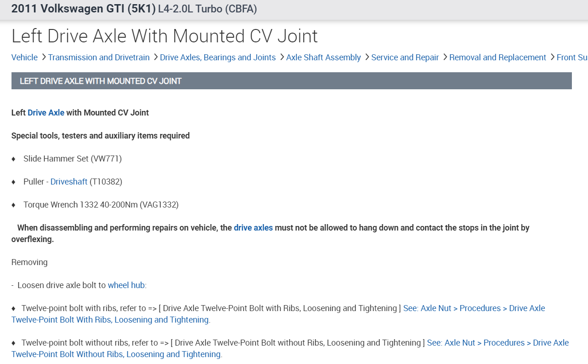588x364 pixels.
Task: Open the bold drive axles warning link
Action: coord(253,228)
